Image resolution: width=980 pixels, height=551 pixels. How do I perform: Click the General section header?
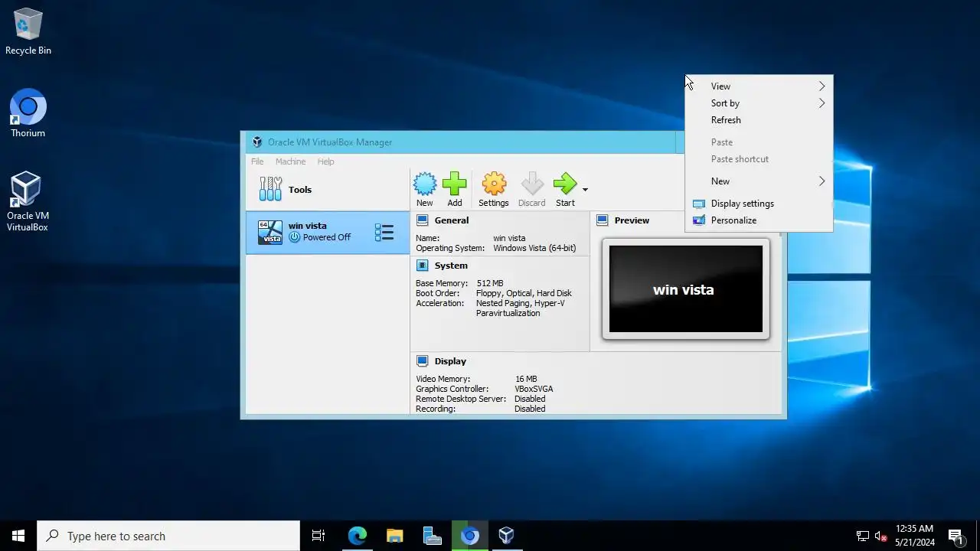(x=452, y=220)
